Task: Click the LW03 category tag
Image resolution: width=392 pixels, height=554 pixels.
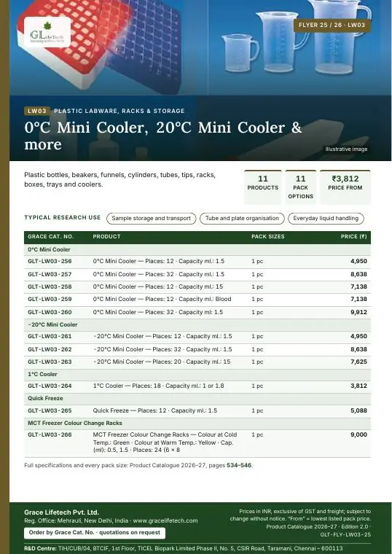Action: point(37,111)
